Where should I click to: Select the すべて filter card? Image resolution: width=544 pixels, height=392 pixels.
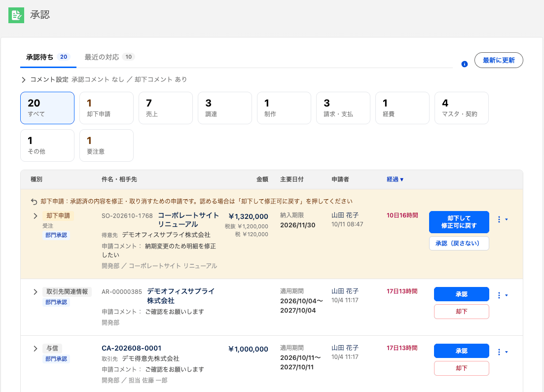pos(47,108)
